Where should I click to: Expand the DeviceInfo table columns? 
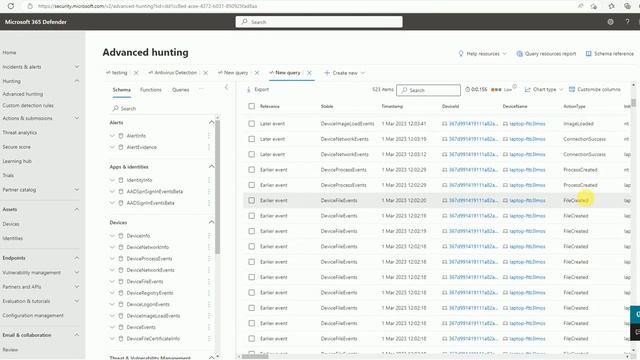click(112, 236)
